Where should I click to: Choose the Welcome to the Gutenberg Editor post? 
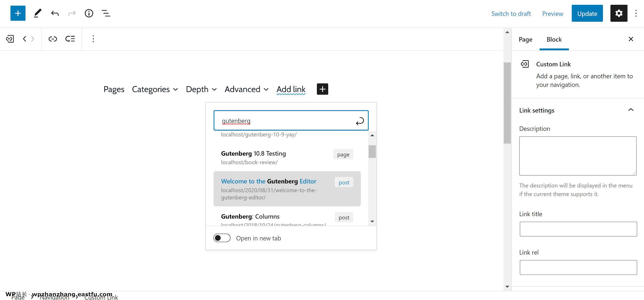click(x=287, y=189)
